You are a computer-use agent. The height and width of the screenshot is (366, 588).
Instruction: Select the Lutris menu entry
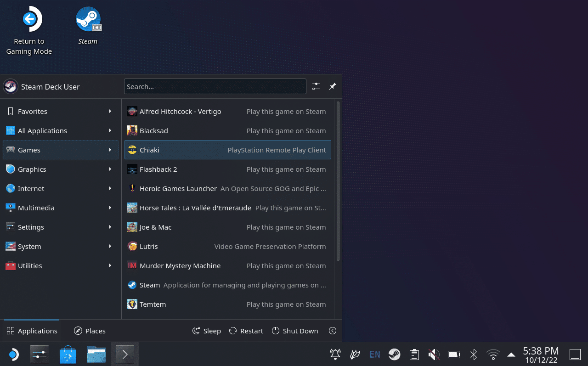[x=227, y=247]
